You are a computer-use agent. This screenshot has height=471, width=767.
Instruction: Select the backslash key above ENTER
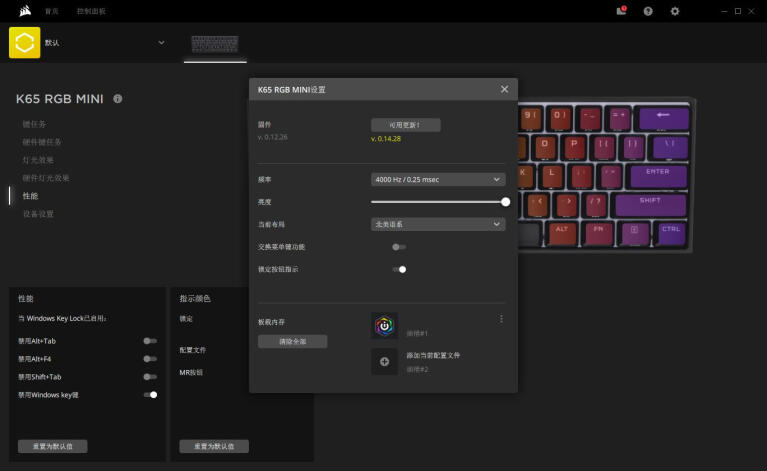click(669, 148)
